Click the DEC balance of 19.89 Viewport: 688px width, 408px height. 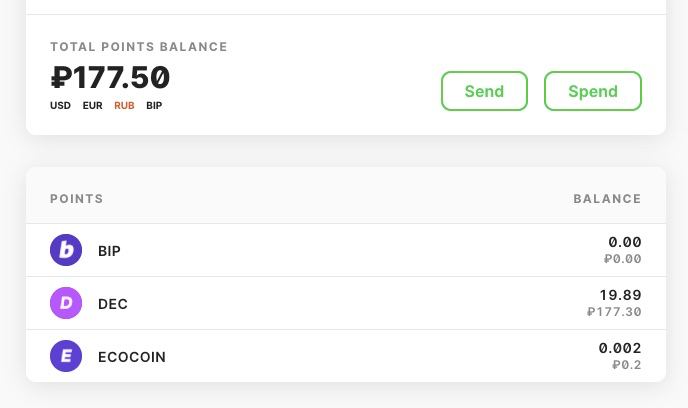[x=620, y=295]
